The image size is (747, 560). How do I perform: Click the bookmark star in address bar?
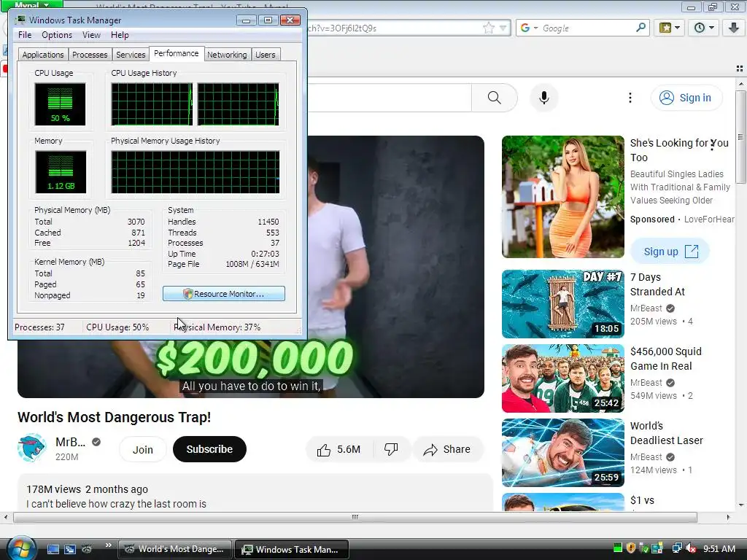pyautogui.click(x=489, y=28)
